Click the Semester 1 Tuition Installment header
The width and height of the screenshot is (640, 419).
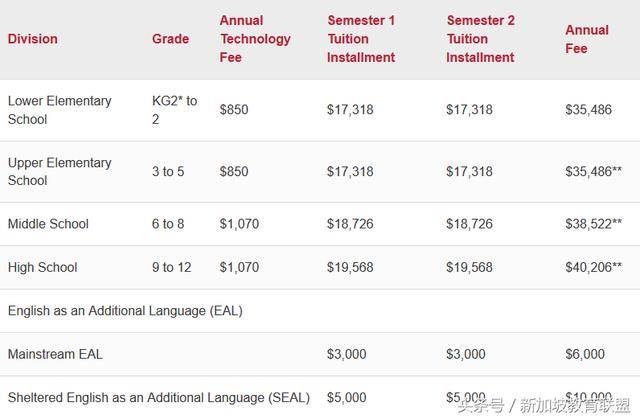[x=361, y=39]
